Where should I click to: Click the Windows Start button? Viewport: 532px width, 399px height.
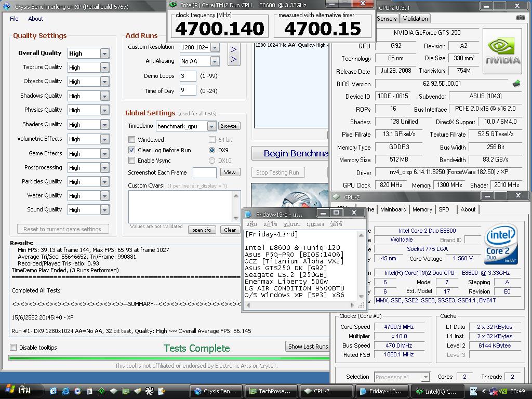click(x=20, y=390)
